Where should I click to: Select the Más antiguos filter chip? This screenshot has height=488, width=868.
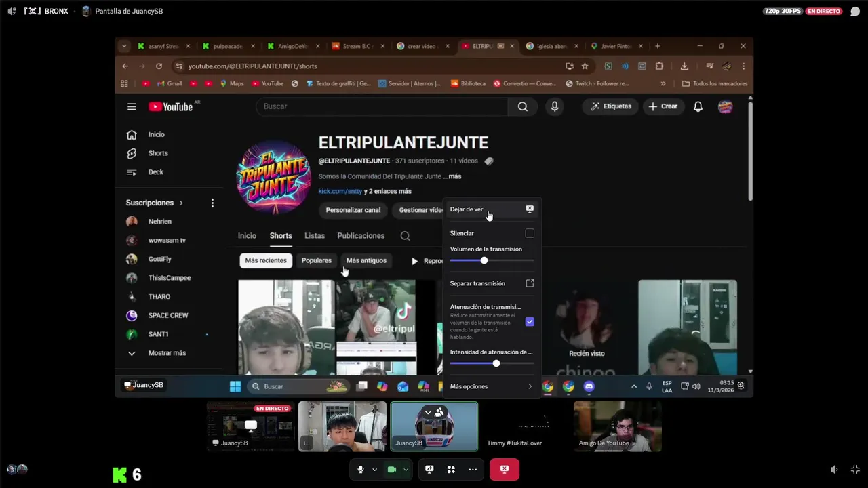(366, 260)
